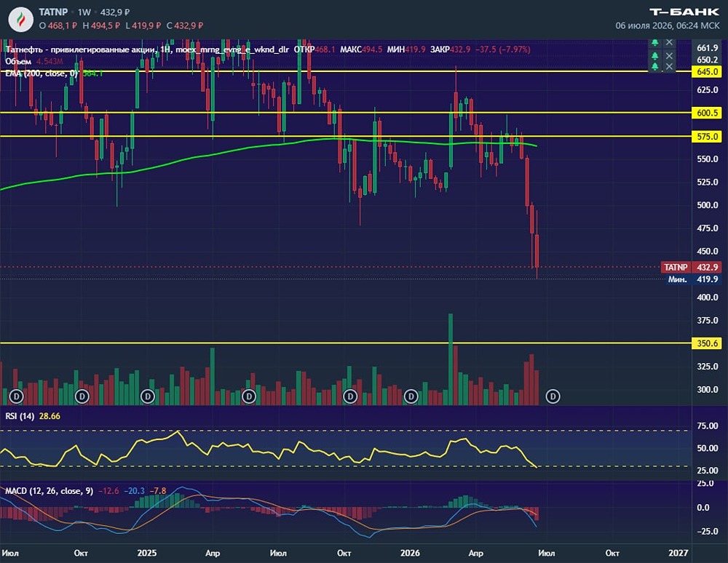Click the 2027 label on the time axis

(x=678, y=553)
